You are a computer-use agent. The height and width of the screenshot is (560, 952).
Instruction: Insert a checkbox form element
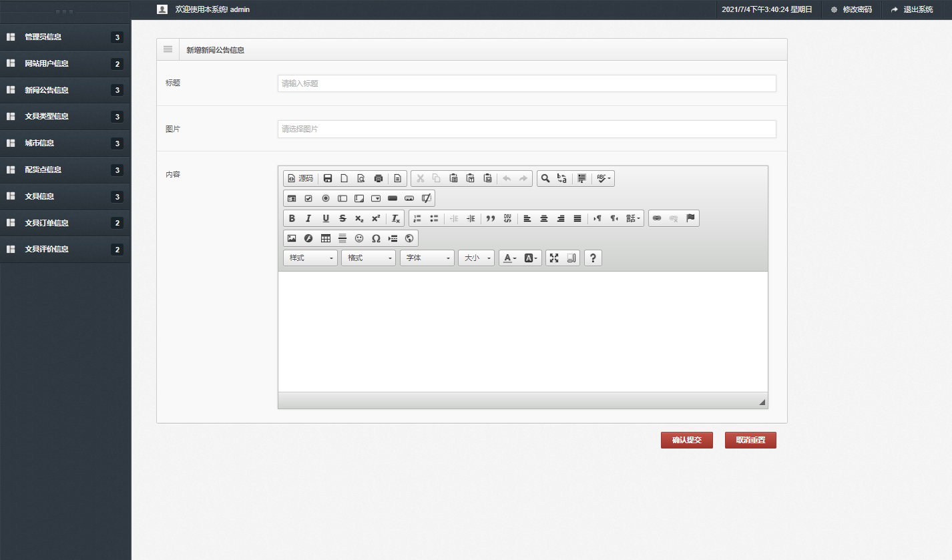pyautogui.click(x=308, y=198)
